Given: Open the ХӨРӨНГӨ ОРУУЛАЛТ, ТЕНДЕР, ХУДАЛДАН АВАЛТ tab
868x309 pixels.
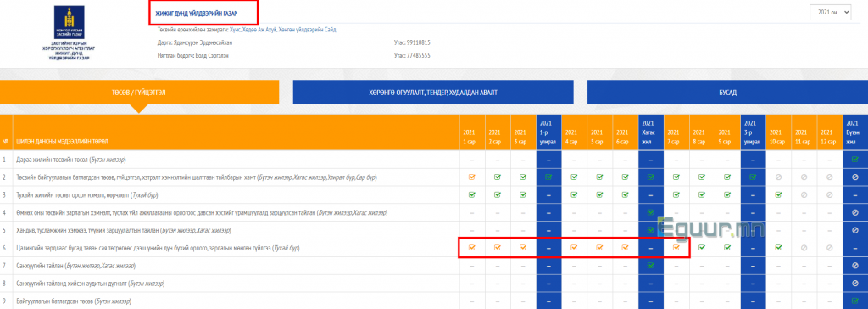Looking at the screenshot, I should 433,92.
